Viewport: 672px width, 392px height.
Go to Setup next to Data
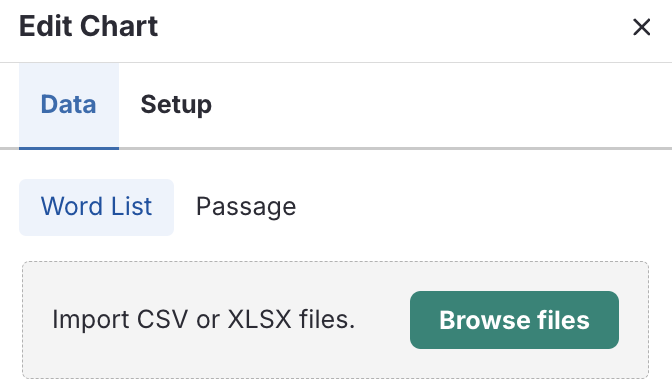tap(176, 105)
